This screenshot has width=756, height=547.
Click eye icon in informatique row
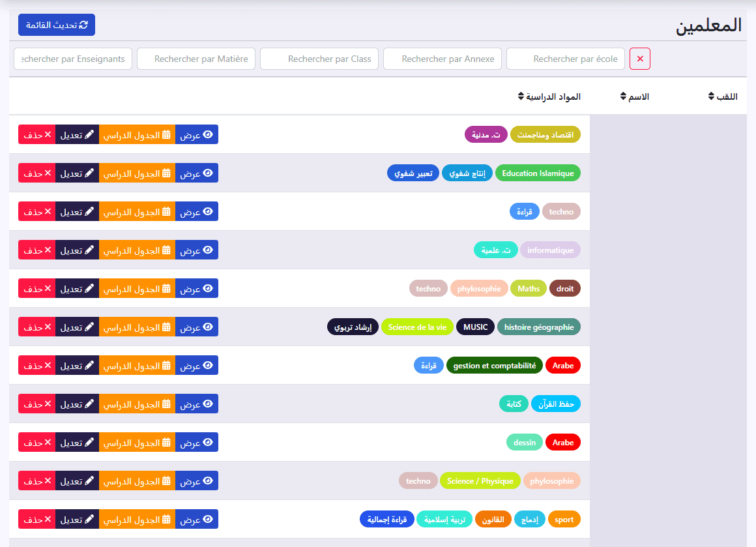(x=208, y=250)
